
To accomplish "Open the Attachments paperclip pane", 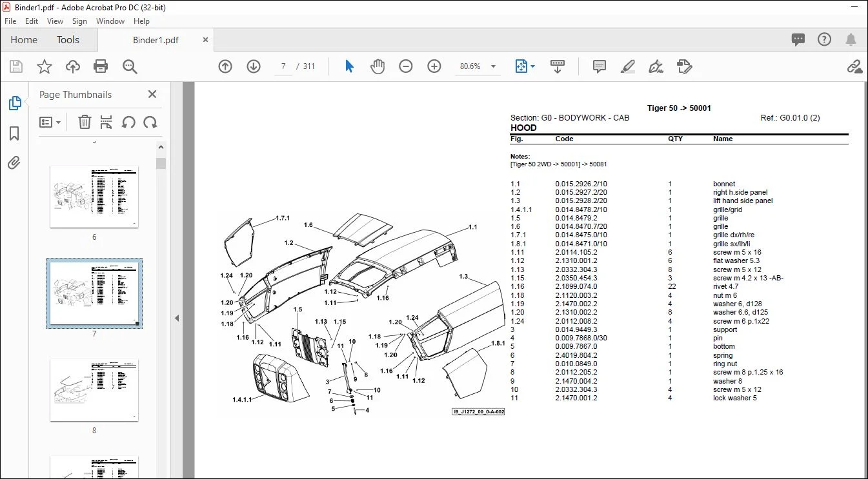I will pos(14,162).
